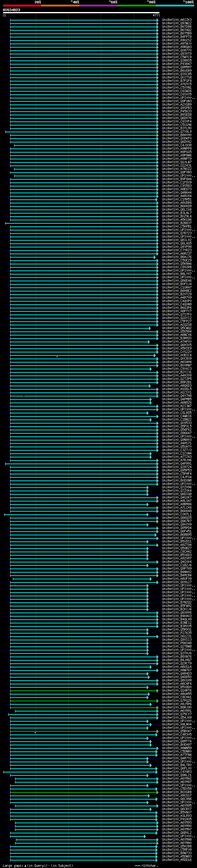Image resolution: width=197 pixels, height=868 pixels.
Task: Click the orange ~40% identity color segment
Action: (x=60, y=6)
